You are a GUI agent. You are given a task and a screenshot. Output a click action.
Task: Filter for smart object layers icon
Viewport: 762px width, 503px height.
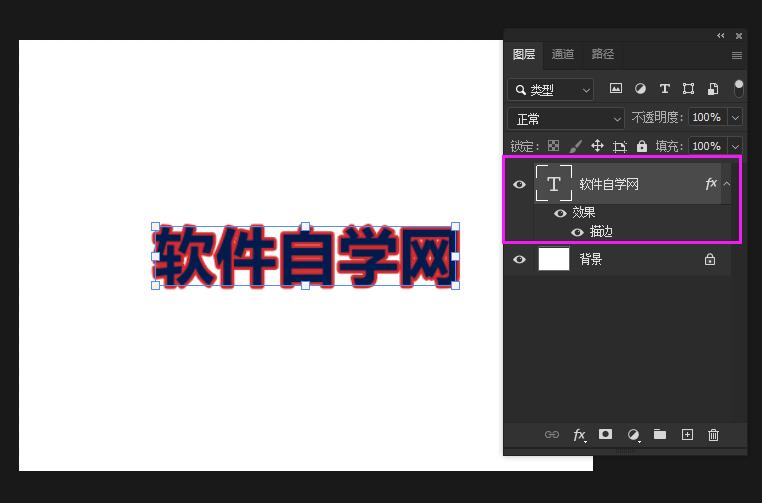[713, 88]
